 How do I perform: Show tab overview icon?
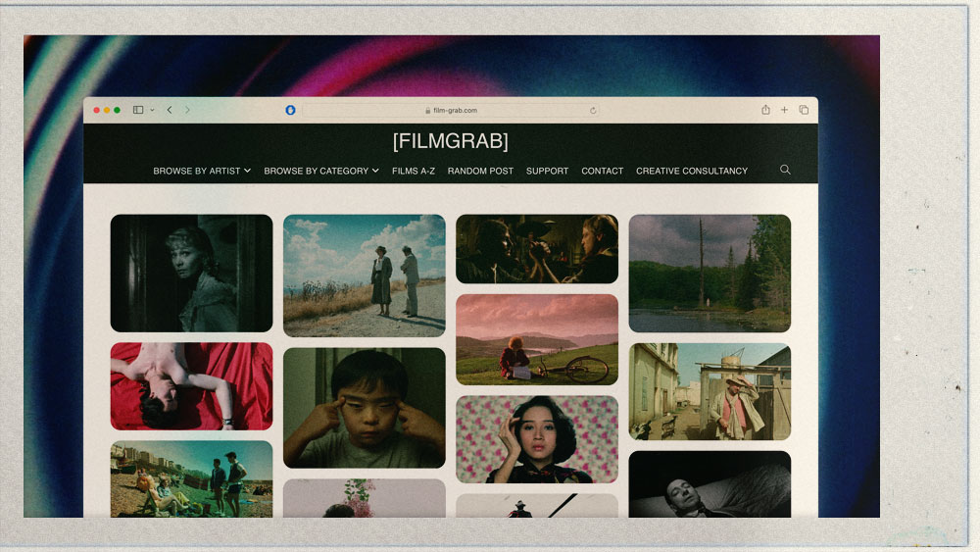[x=804, y=110]
